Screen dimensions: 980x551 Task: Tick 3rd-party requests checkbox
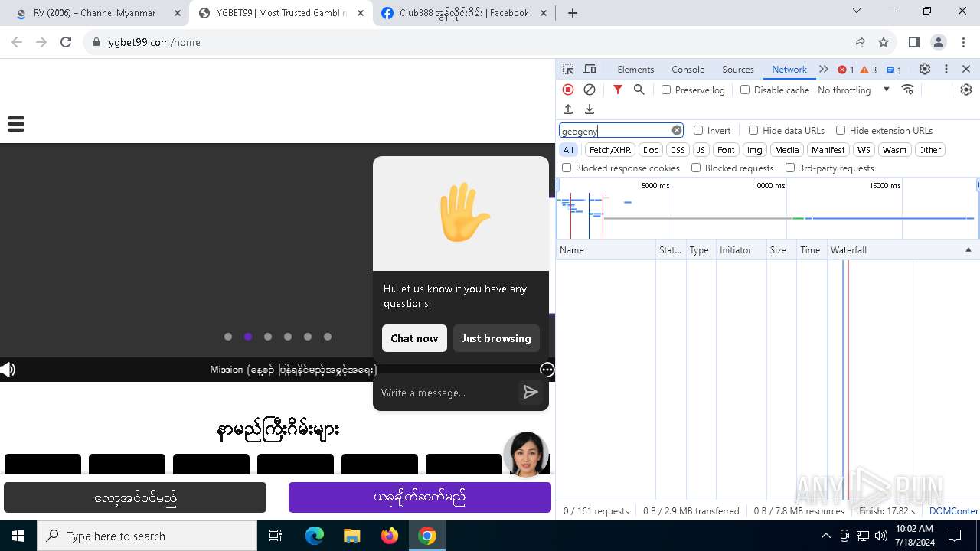pos(790,168)
